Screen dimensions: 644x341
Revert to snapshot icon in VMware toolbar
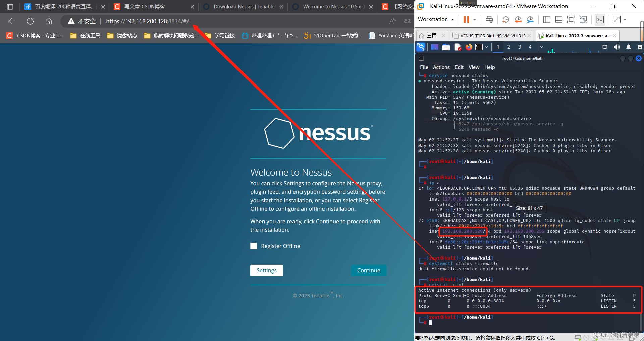(x=518, y=19)
